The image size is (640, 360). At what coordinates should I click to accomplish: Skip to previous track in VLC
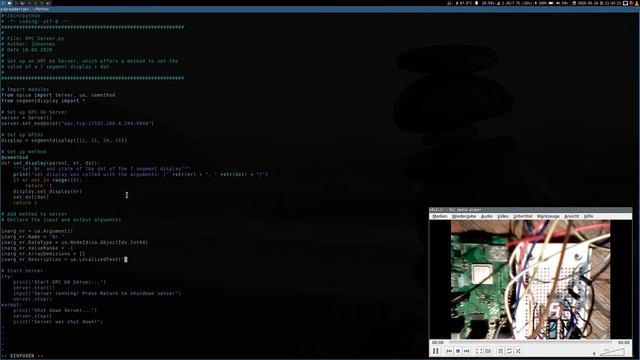click(x=449, y=351)
